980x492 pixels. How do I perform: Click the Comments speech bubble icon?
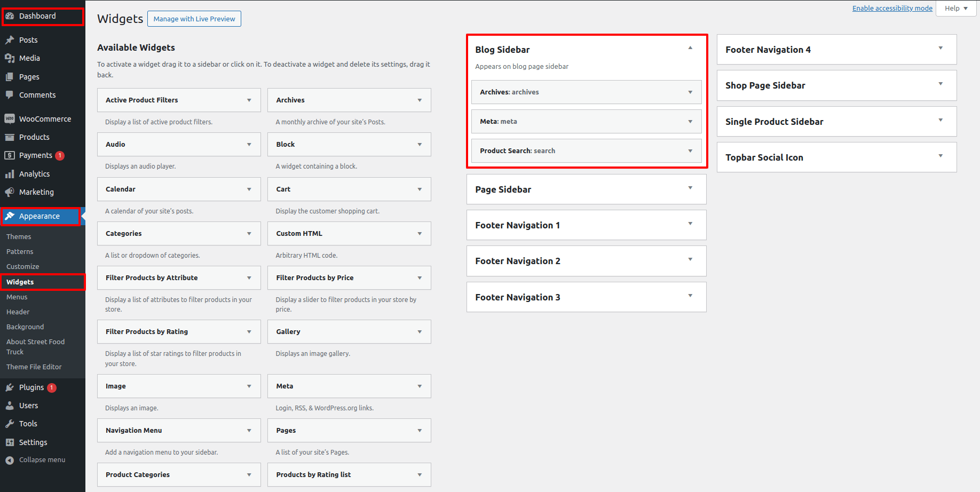point(10,95)
